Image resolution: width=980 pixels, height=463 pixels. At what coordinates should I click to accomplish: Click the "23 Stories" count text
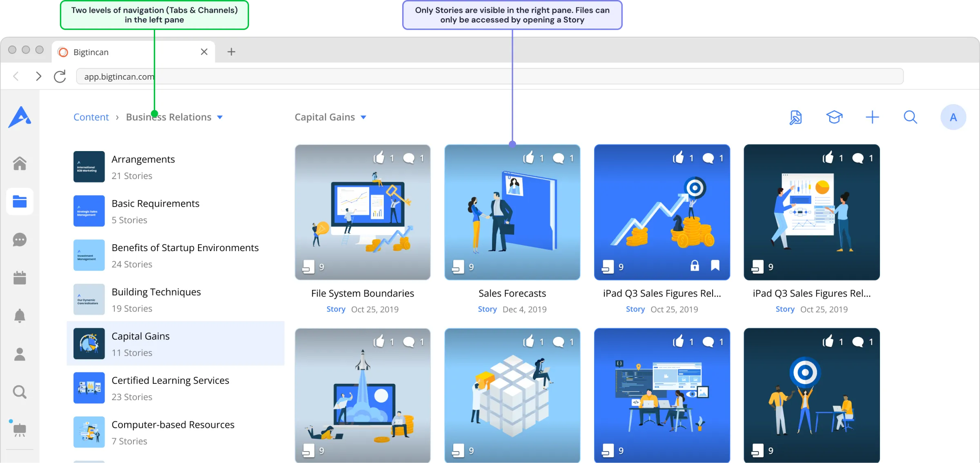(x=132, y=397)
